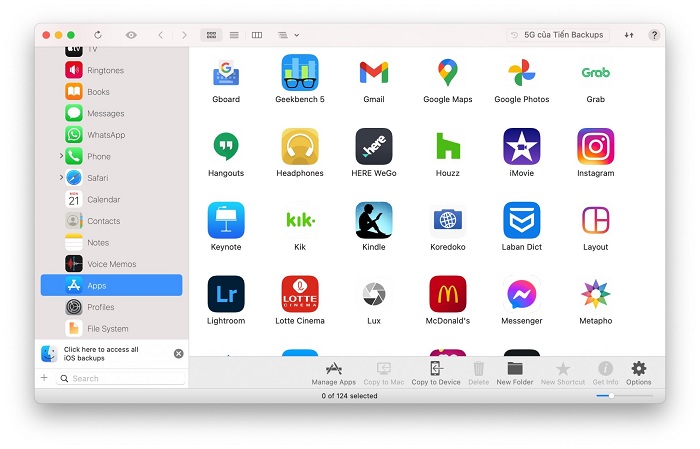Select the Geekbench 5 app
This screenshot has height=449, width=700.
coord(299,72)
